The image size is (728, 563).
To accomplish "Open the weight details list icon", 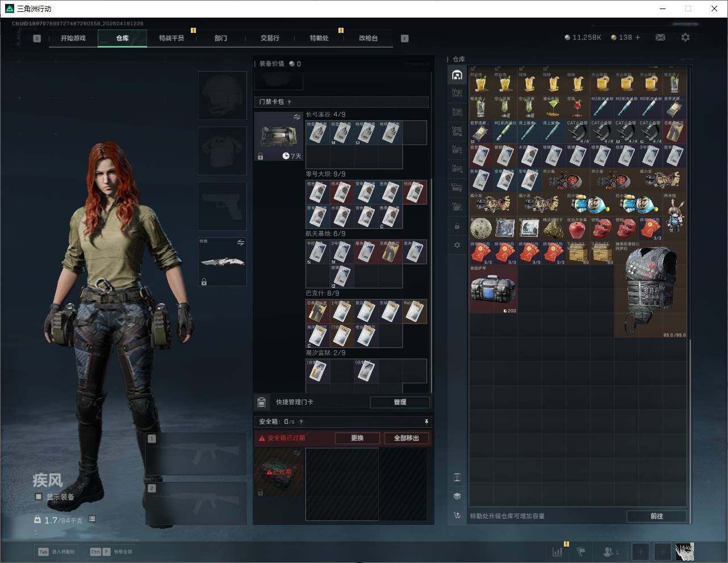I will click(x=92, y=519).
